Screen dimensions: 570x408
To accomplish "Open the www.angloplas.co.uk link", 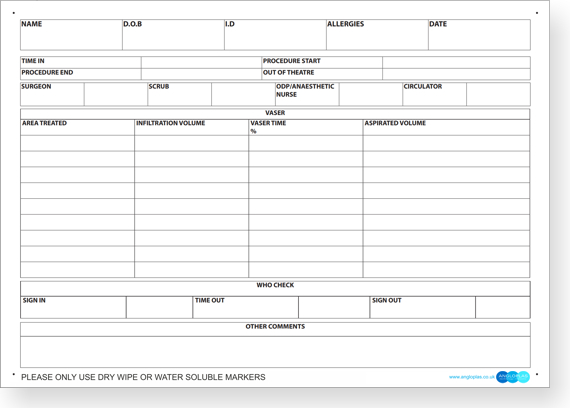I will point(471,377).
